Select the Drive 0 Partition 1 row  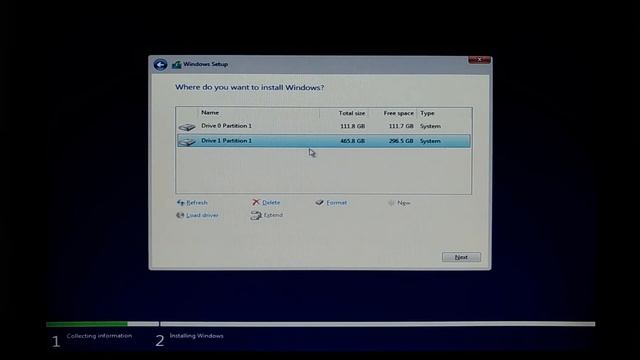324,126
